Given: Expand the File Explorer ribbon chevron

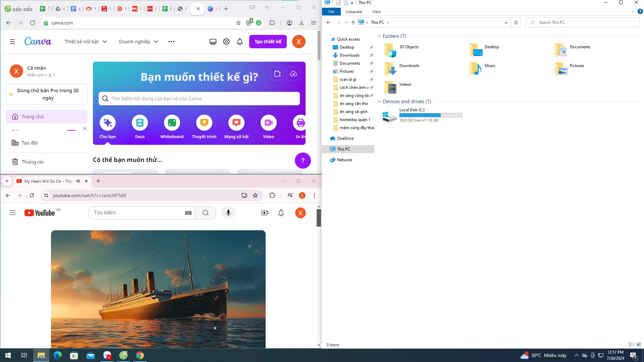Looking at the screenshot, I should click(633, 11).
